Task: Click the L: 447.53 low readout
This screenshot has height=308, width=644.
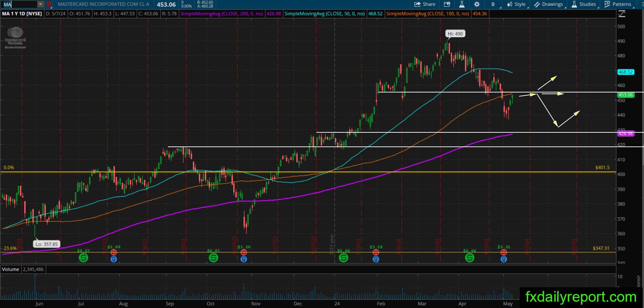Action: coord(125,14)
